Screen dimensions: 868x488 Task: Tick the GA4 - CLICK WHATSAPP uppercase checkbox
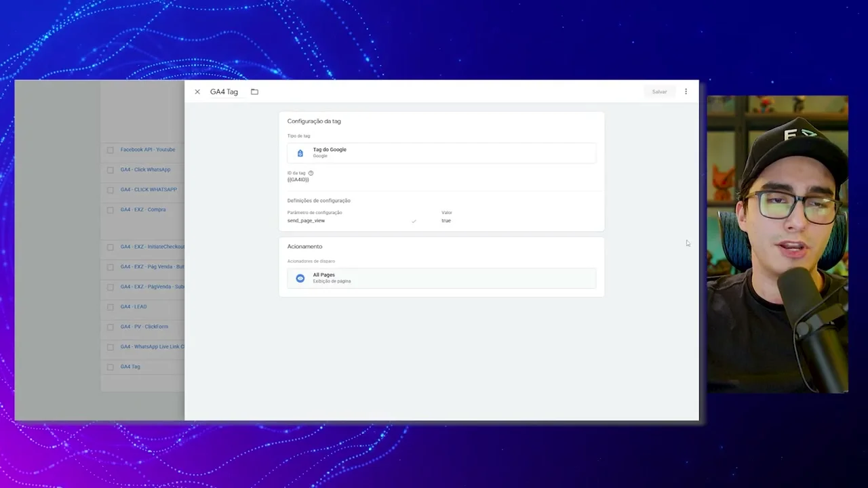(x=111, y=190)
